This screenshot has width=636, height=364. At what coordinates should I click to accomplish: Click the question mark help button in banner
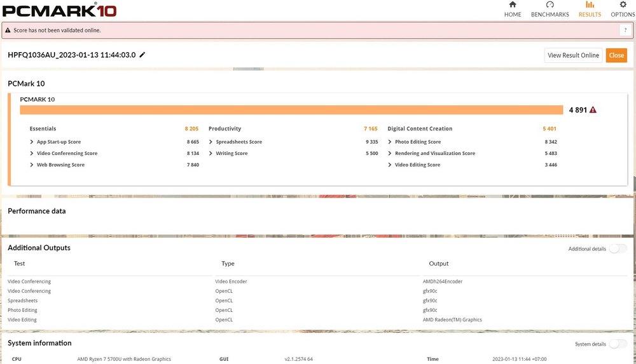(x=625, y=30)
